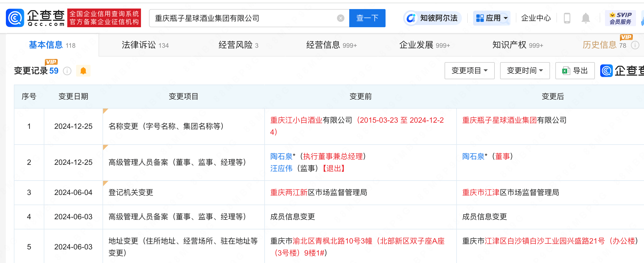The image size is (644, 263).
Task: Click 全国企业信用查询系统 red banner
Action: (x=104, y=18)
